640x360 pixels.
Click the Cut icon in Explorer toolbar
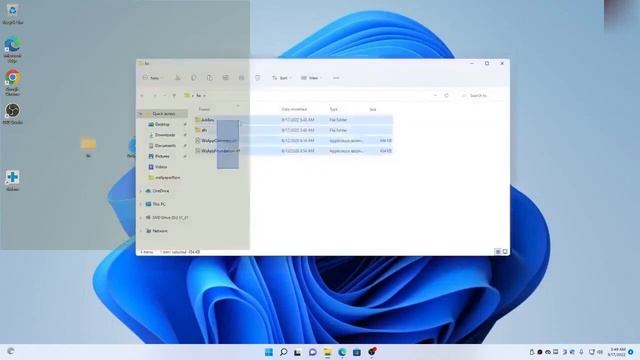click(178, 78)
